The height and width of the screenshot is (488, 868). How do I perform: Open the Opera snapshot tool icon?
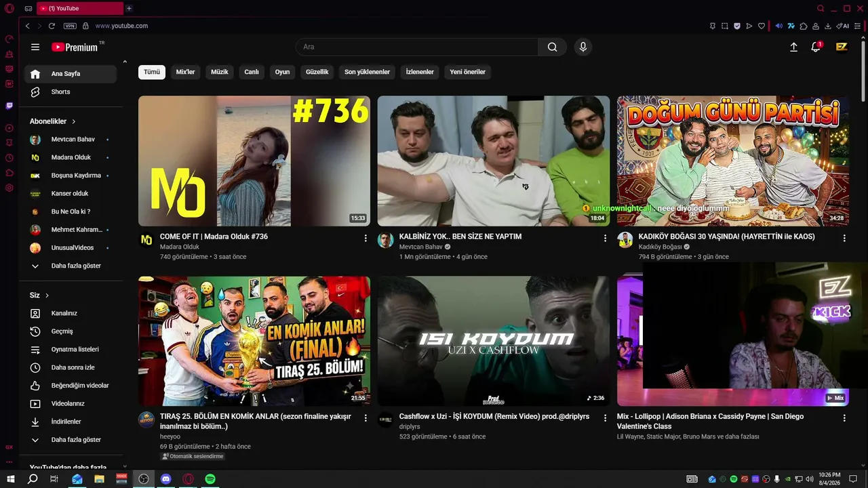tap(724, 26)
